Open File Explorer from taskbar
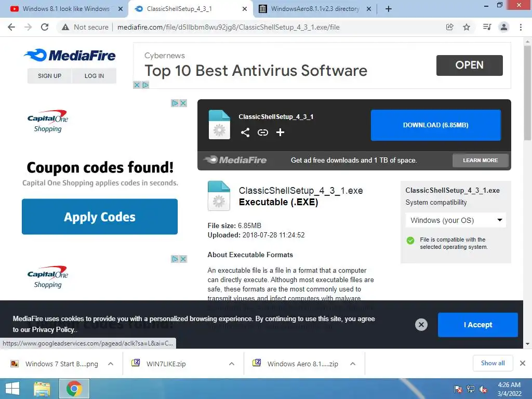Viewport: 532px width, 399px height. [42, 389]
